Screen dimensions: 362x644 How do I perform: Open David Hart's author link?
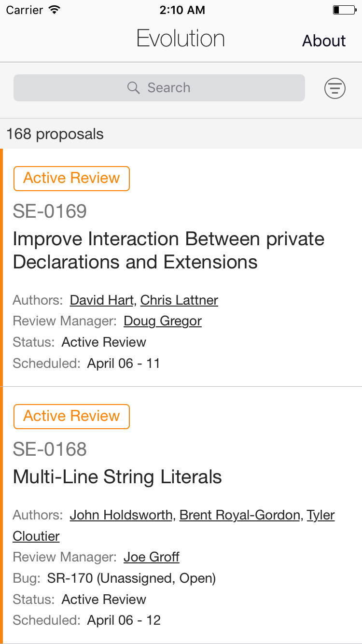coord(101,300)
